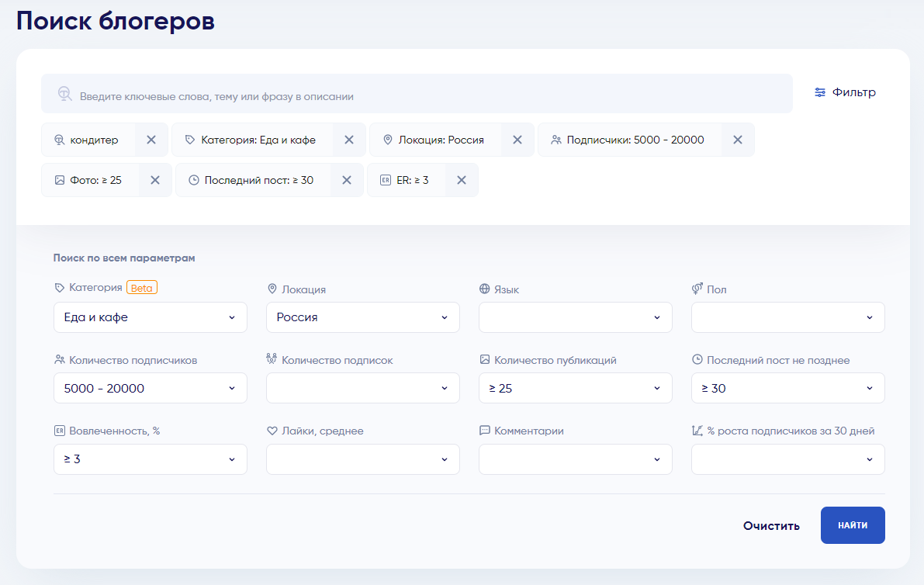924x585 pixels.
Task: Click the Очистить button
Action: [x=771, y=525]
